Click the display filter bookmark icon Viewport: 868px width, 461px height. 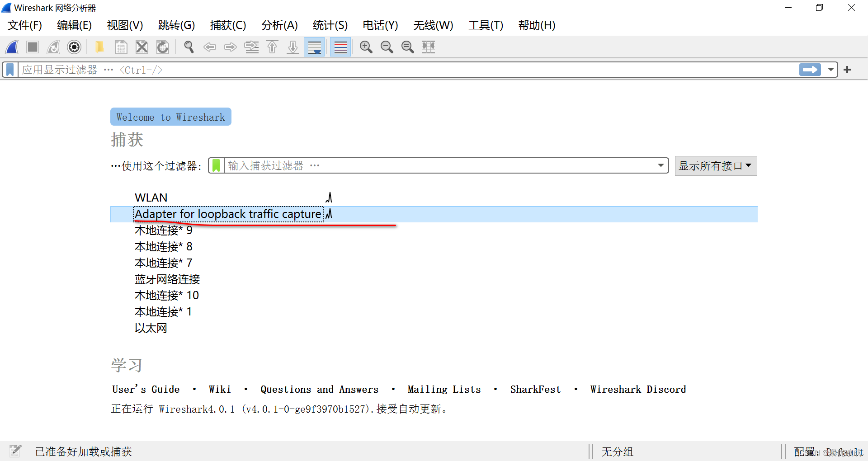pos(10,70)
